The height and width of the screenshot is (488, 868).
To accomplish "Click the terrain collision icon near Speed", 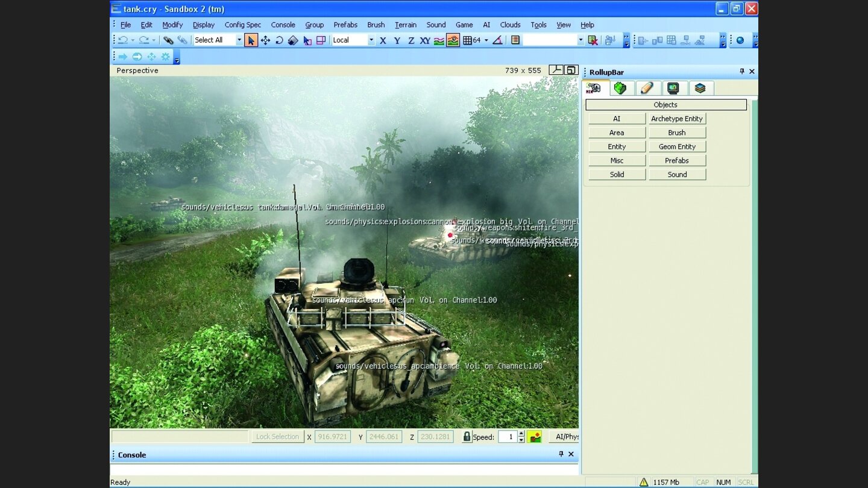I will [534, 437].
